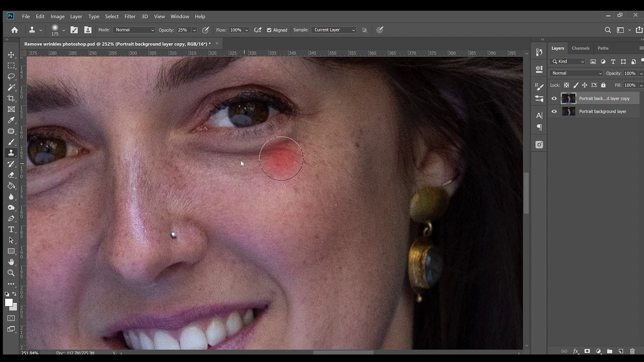The image size is (644, 362).
Task: Open the Filter menu
Action: click(130, 16)
